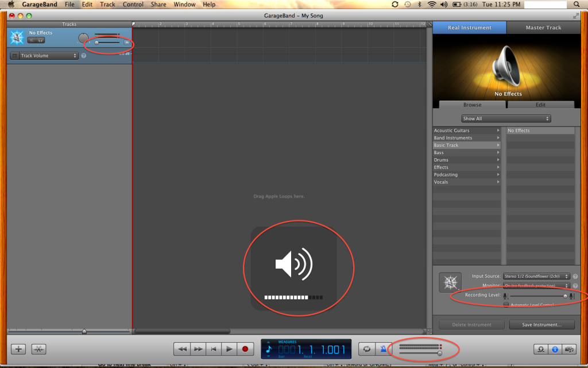Open the Share menu
588x368 pixels.
click(158, 5)
